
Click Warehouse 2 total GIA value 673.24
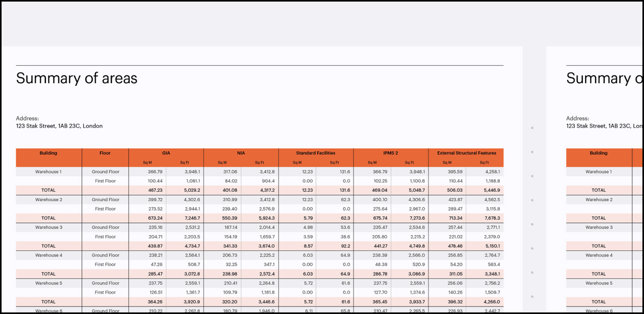click(155, 218)
